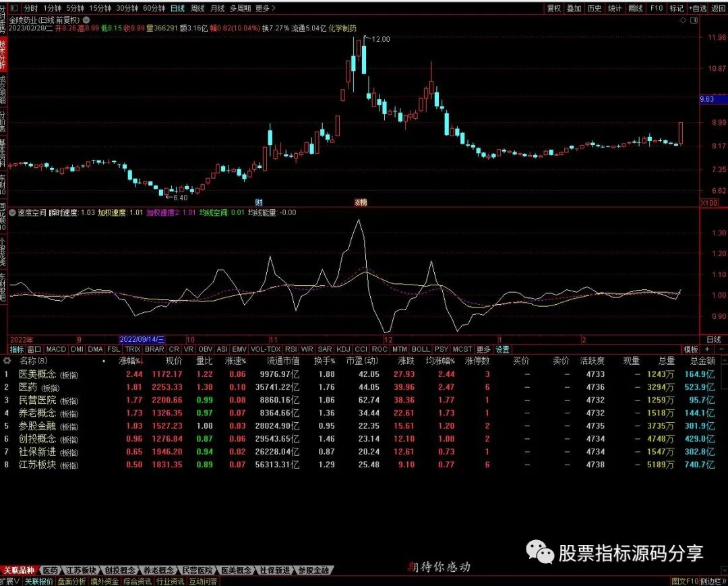Open the 参股金融 bottom tab
Viewport: 728px width, 586px height.
[x=313, y=570]
